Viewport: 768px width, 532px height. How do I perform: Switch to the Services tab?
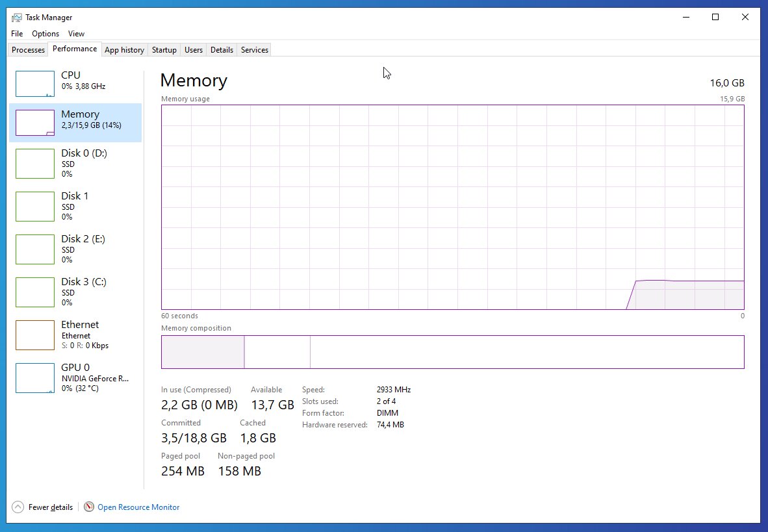pos(254,49)
